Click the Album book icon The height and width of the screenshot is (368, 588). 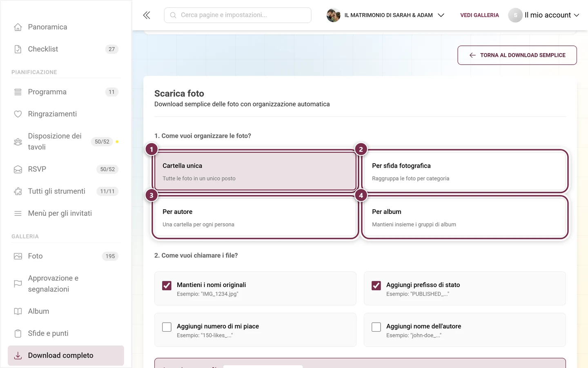pyautogui.click(x=18, y=312)
